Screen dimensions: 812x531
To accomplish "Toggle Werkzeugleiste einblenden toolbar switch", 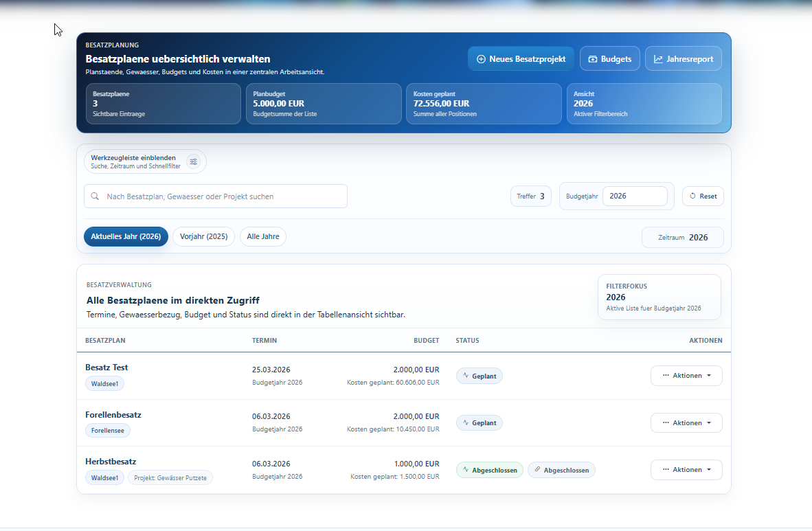I will 145,161.
